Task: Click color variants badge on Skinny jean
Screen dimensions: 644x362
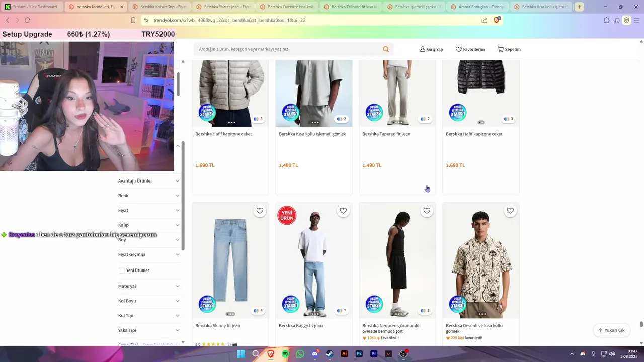Action: (x=258, y=311)
